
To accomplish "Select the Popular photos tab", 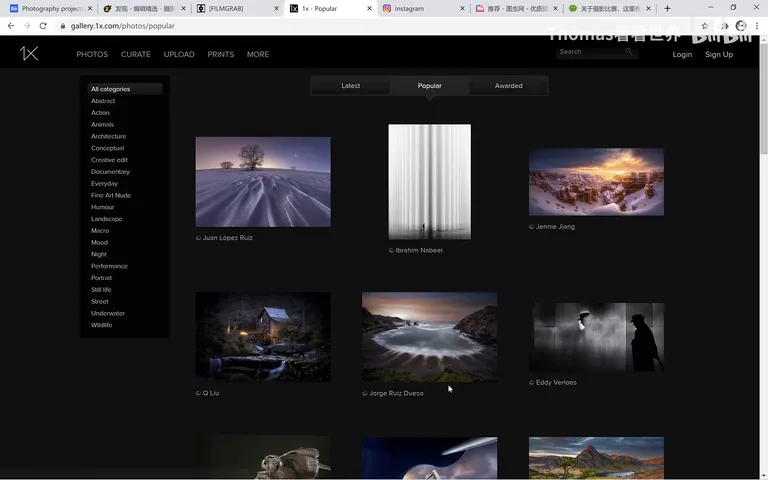I will click(x=430, y=86).
